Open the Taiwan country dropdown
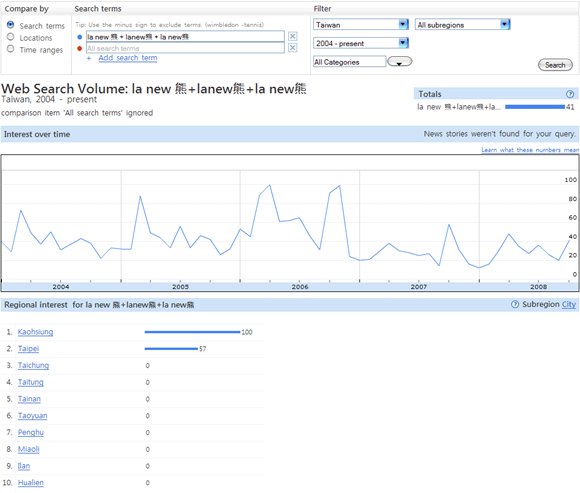The width and height of the screenshot is (580, 493). click(361, 24)
